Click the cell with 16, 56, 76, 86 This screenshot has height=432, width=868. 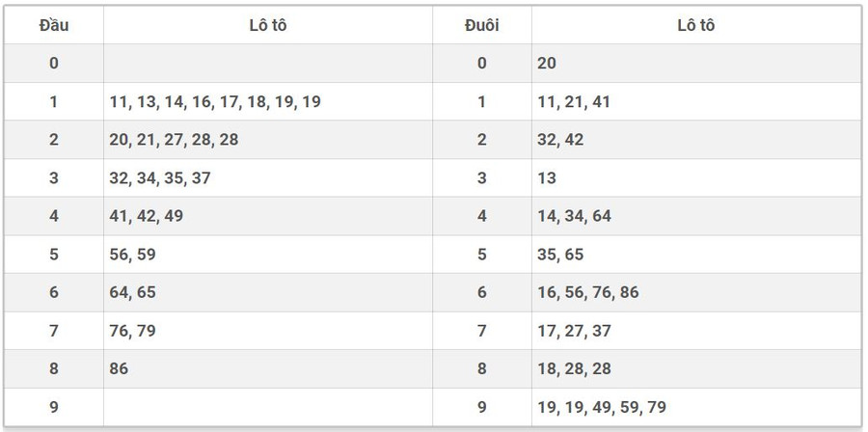588,292
